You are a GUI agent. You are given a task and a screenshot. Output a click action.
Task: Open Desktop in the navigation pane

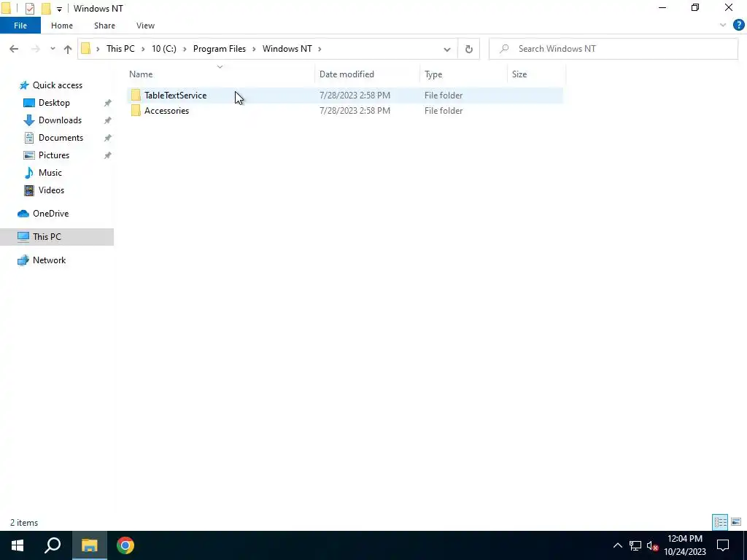[54, 103]
